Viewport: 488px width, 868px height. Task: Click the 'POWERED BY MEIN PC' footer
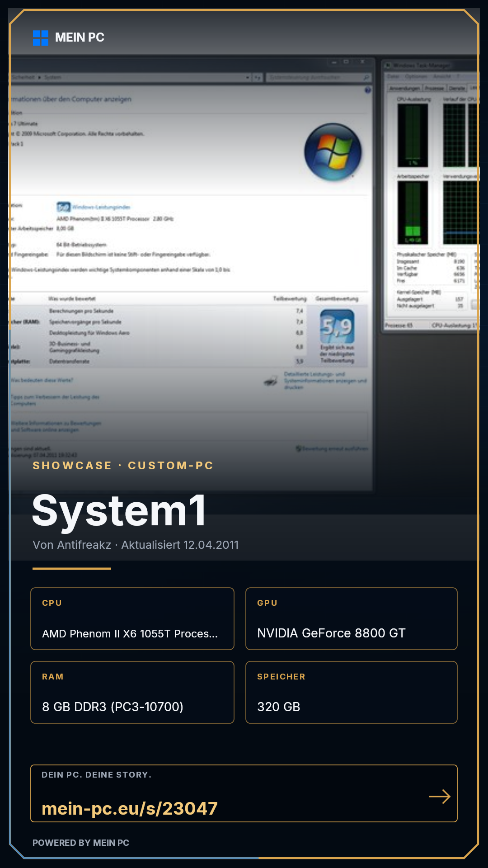tap(81, 843)
